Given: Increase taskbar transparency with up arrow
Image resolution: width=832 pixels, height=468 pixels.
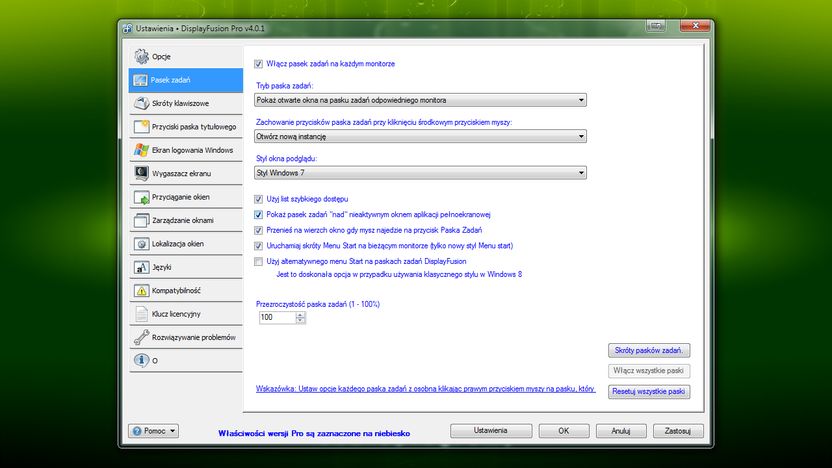Looking at the screenshot, I should [x=300, y=315].
